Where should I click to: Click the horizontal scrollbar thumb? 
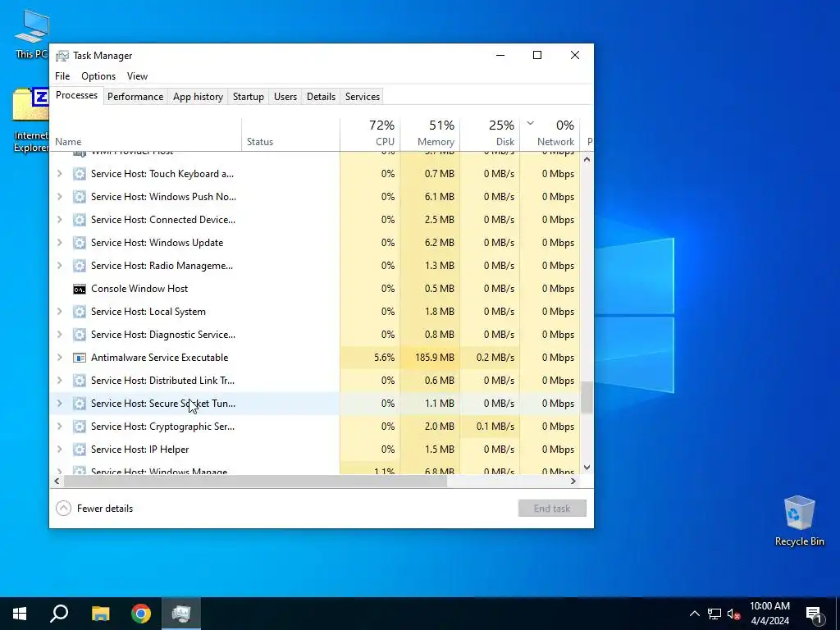[255, 481]
